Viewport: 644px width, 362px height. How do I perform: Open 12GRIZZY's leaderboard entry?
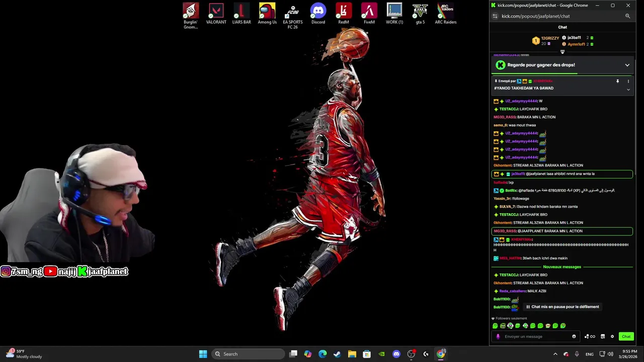tap(546, 41)
